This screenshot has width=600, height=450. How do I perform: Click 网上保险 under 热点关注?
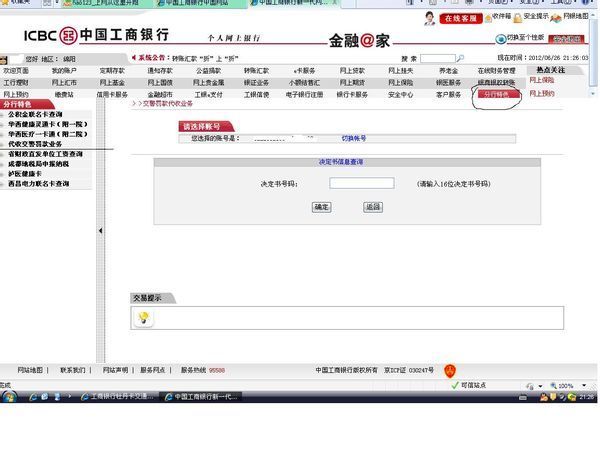pyautogui.click(x=542, y=80)
